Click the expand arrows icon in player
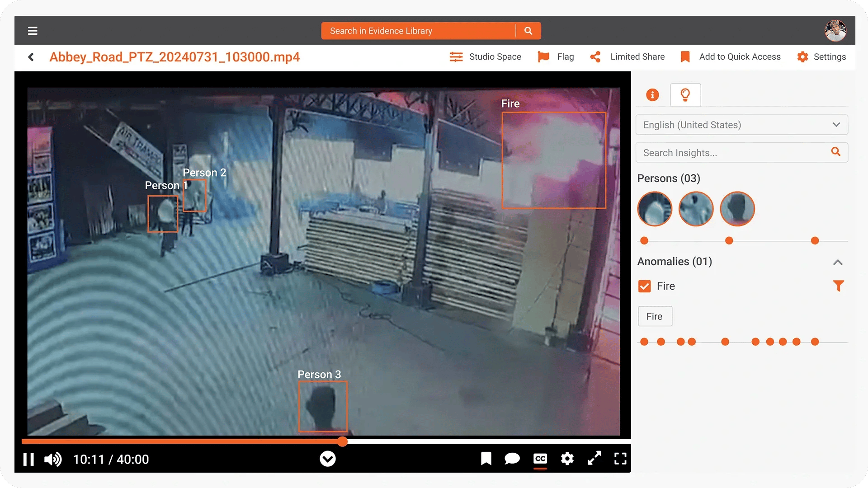868x488 pixels. tap(594, 458)
